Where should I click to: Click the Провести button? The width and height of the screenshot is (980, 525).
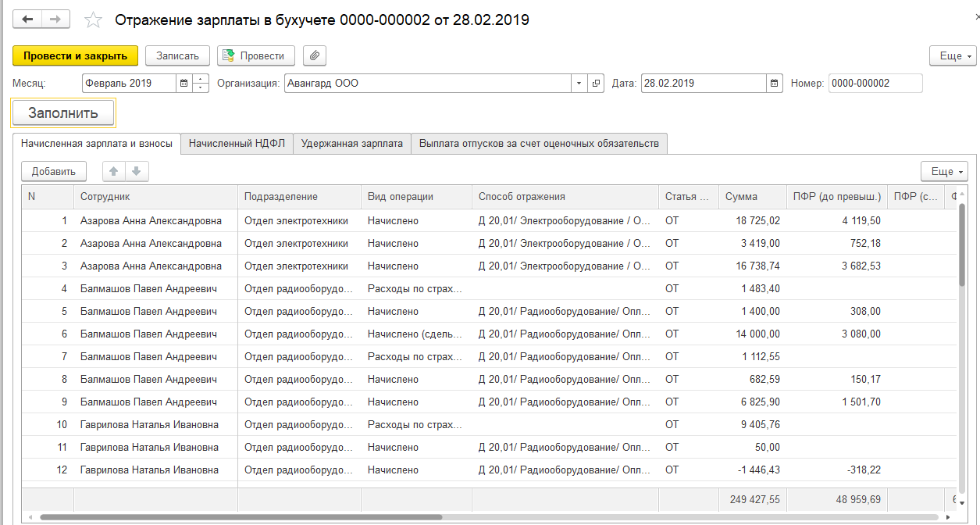(x=255, y=55)
